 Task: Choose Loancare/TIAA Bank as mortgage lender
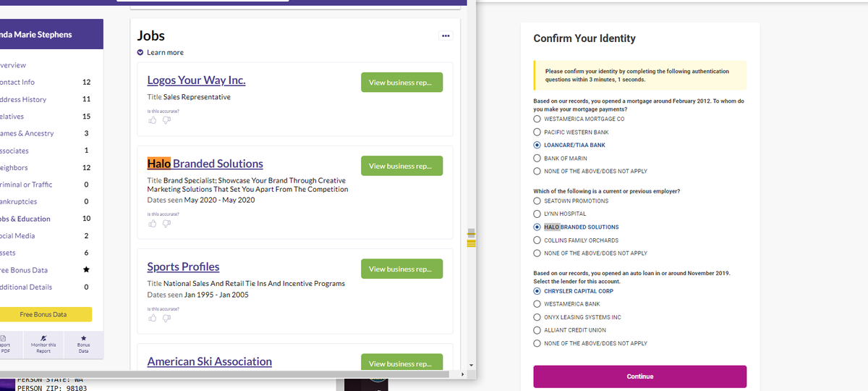(x=537, y=145)
